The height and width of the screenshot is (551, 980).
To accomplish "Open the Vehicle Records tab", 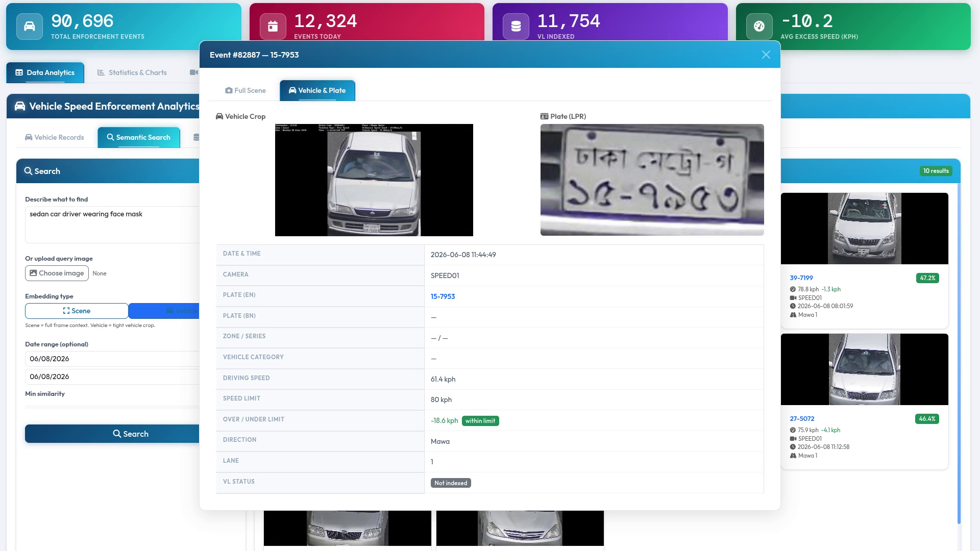I will (x=55, y=137).
